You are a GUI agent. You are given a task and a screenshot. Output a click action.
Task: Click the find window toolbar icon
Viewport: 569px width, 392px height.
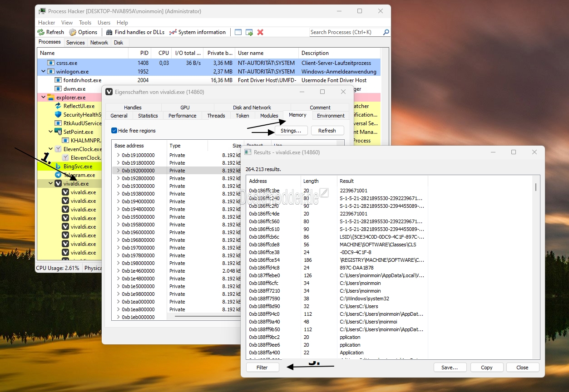pyautogui.click(x=238, y=32)
